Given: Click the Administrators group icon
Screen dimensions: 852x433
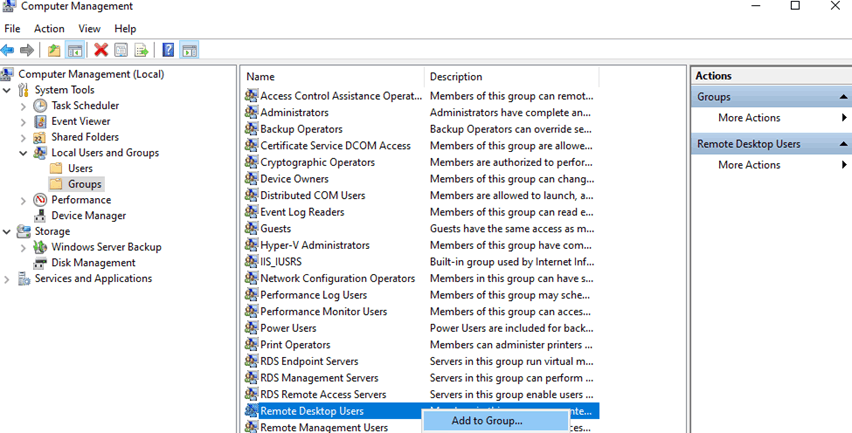Looking at the screenshot, I should point(251,112).
